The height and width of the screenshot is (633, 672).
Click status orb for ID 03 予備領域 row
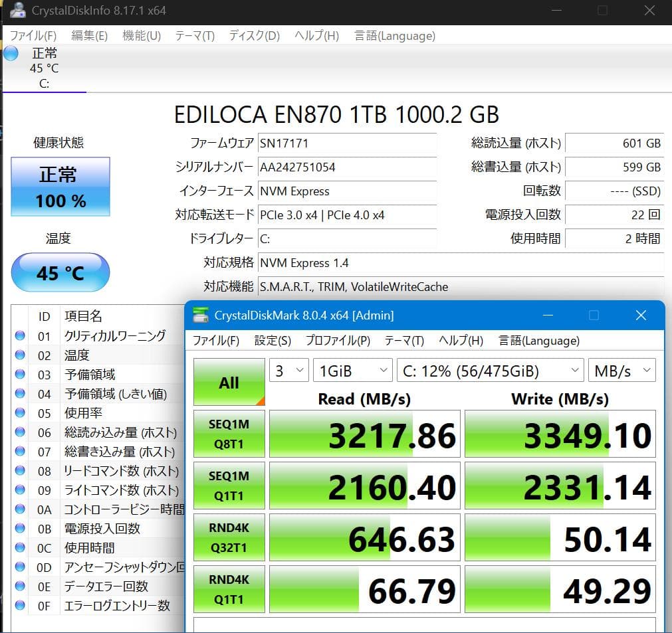click(20, 374)
